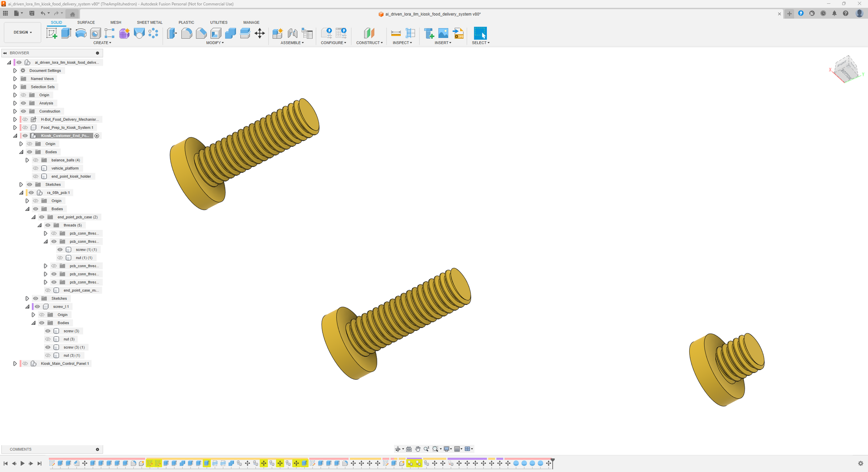Show the vehicle_platform body

point(35,168)
